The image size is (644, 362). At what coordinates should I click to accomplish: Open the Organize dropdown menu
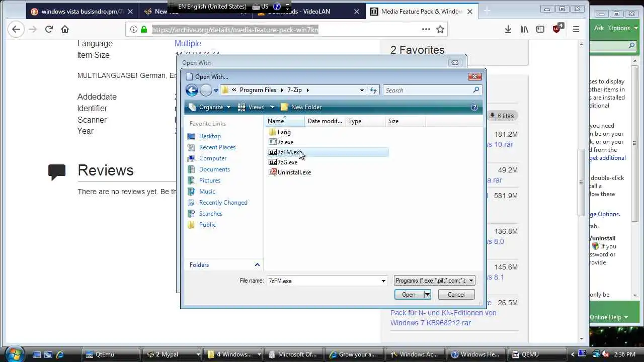point(209,107)
